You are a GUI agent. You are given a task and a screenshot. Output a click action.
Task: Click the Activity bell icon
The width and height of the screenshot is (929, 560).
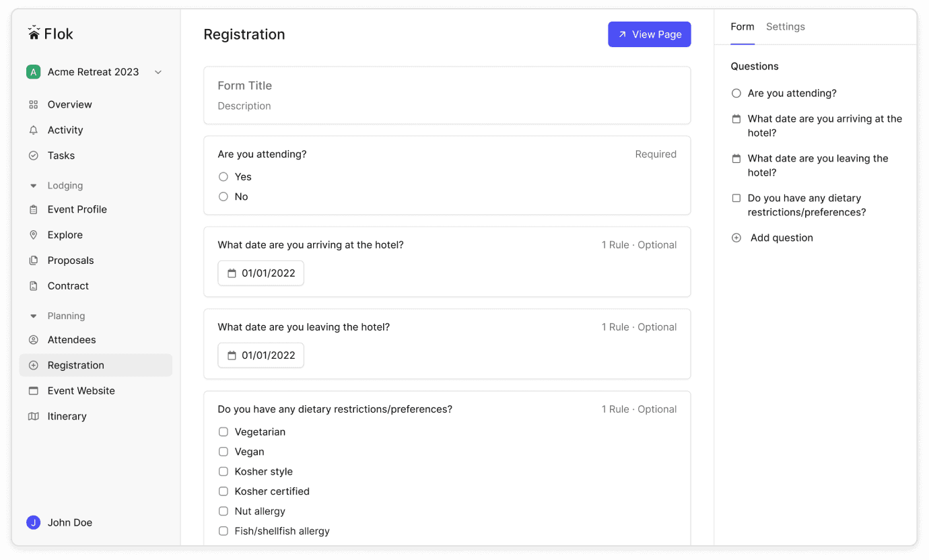pyautogui.click(x=34, y=130)
